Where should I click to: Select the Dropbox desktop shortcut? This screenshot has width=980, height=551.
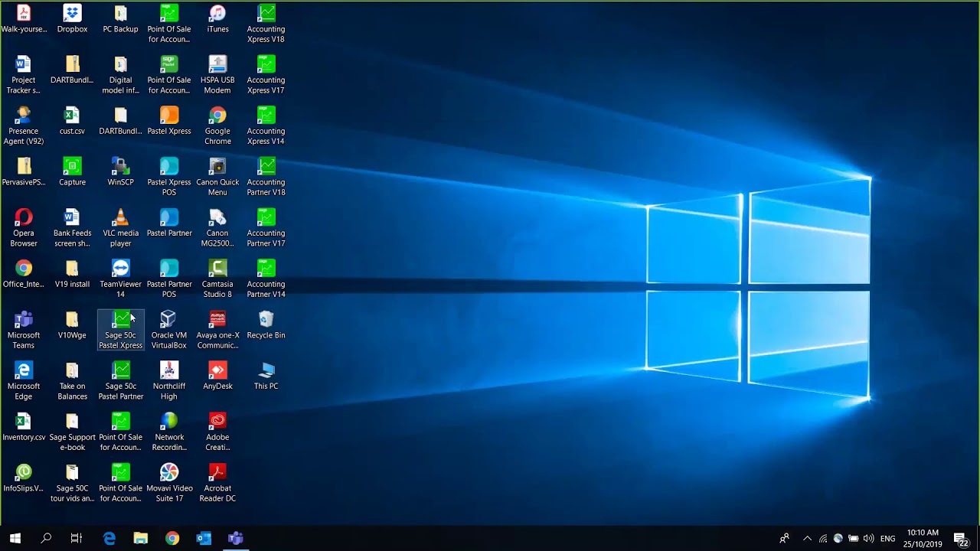point(72,19)
